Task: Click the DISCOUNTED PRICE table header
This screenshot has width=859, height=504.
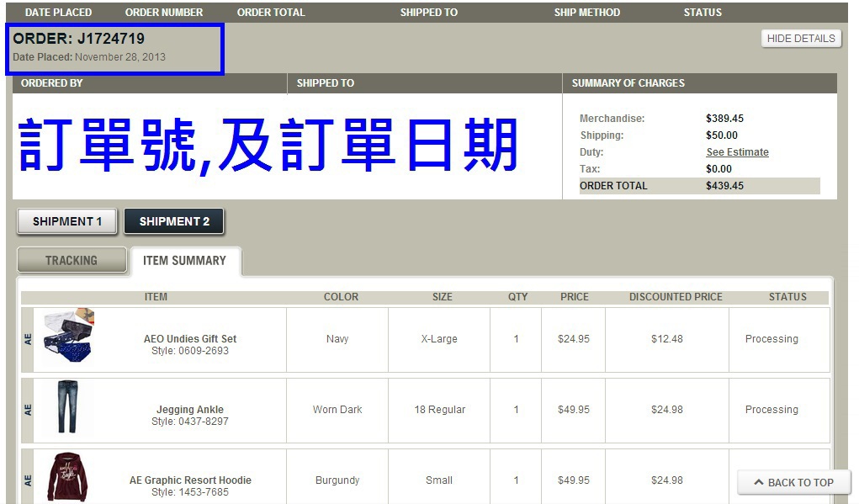Action: click(x=676, y=297)
